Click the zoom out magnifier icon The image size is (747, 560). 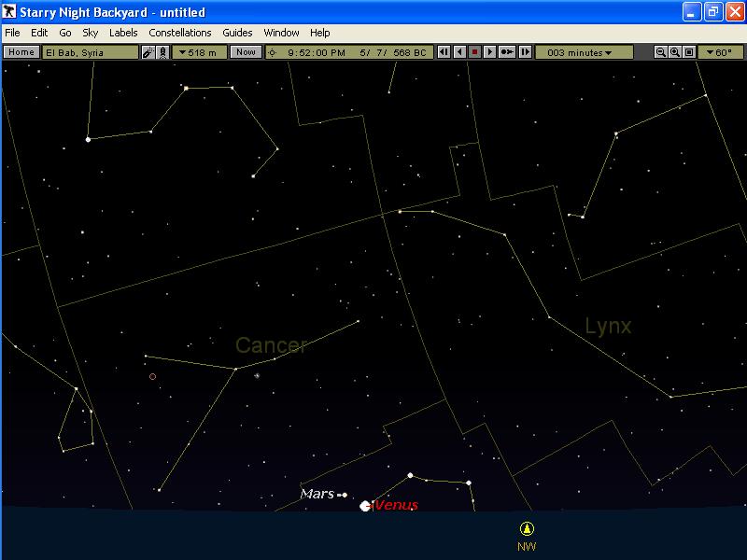660,52
